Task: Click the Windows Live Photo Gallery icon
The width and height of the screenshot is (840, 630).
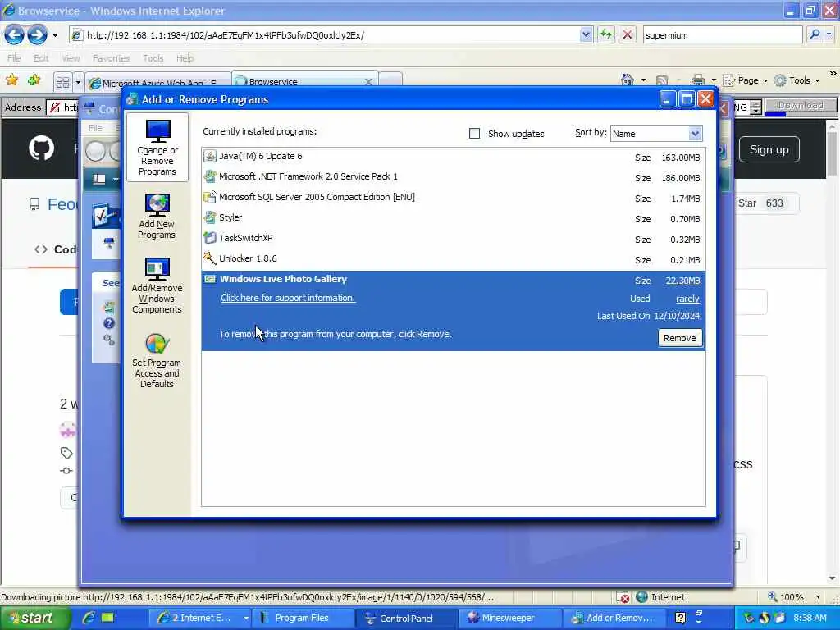Action: click(x=210, y=279)
